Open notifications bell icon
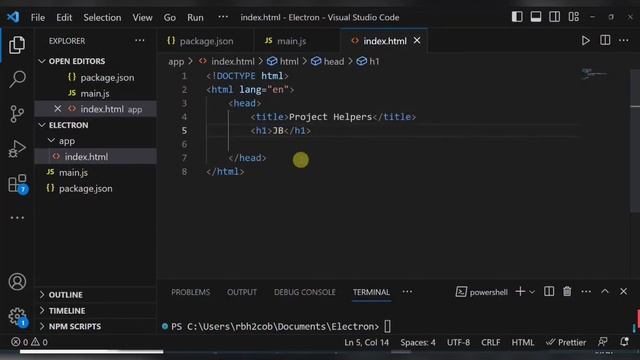The image size is (640, 360). [624, 342]
